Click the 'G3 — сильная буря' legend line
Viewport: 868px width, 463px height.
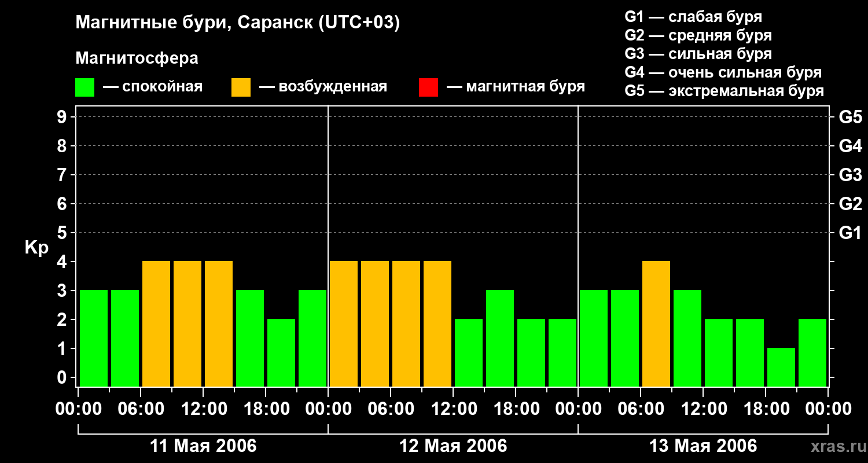pyautogui.click(x=698, y=54)
